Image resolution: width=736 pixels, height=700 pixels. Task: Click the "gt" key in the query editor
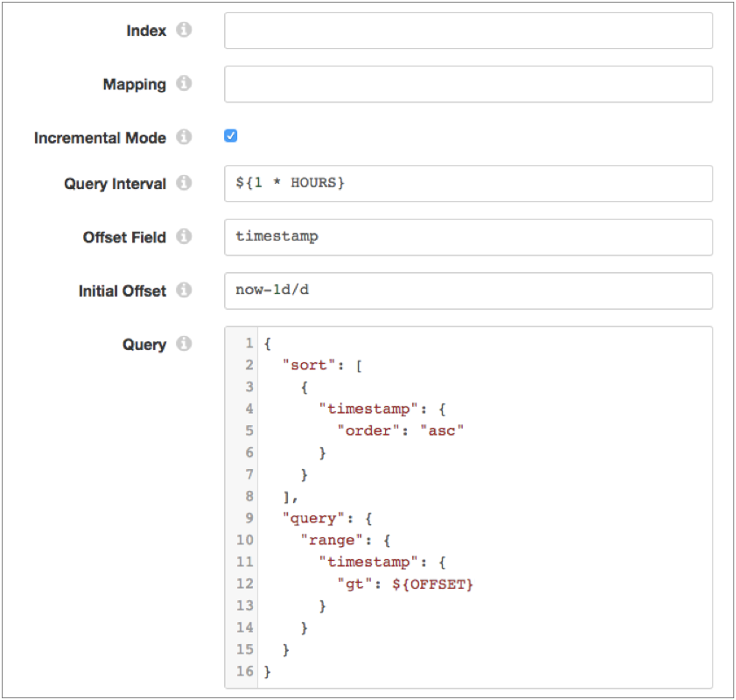356,584
